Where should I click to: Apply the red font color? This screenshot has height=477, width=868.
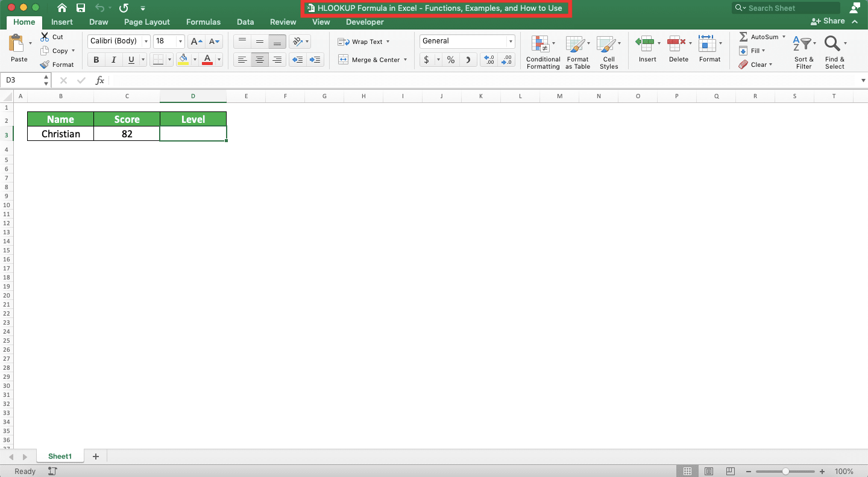tap(207, 60)
